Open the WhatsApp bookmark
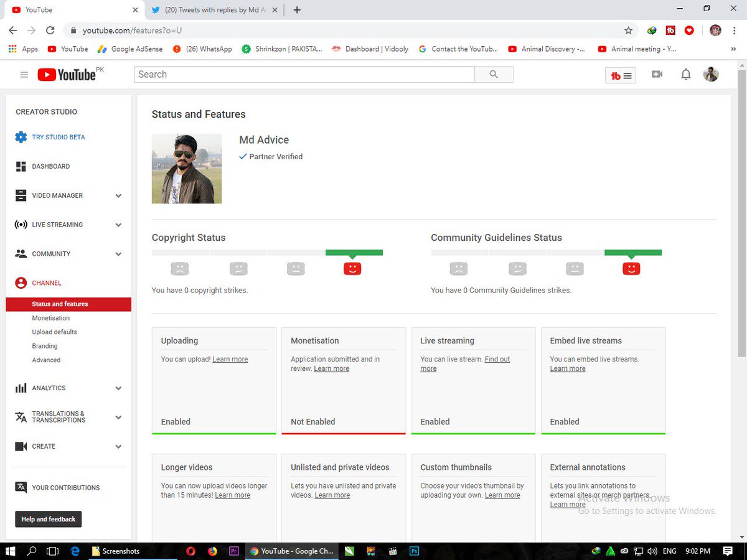The width and height of the screenshot is (747, 560). tap(202, 49)
